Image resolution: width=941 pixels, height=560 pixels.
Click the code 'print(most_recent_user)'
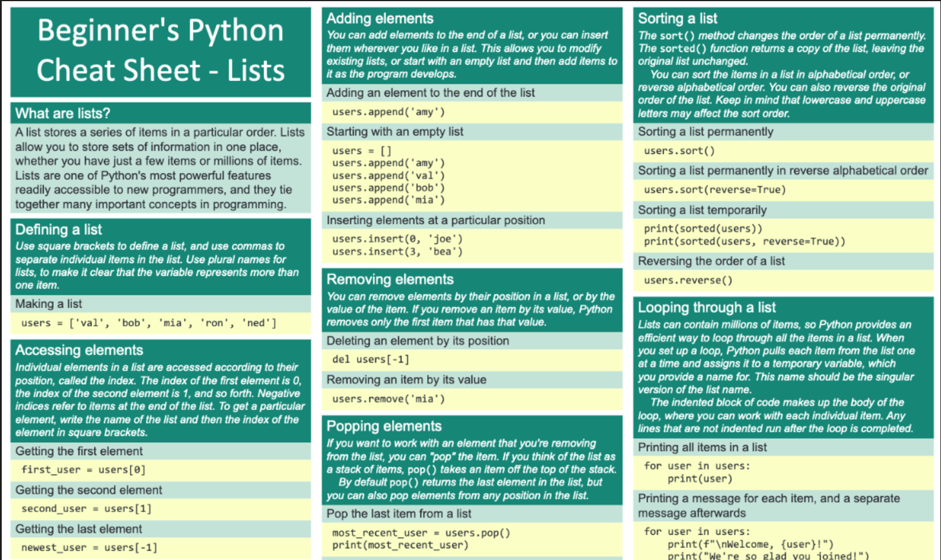coord(400,545)
